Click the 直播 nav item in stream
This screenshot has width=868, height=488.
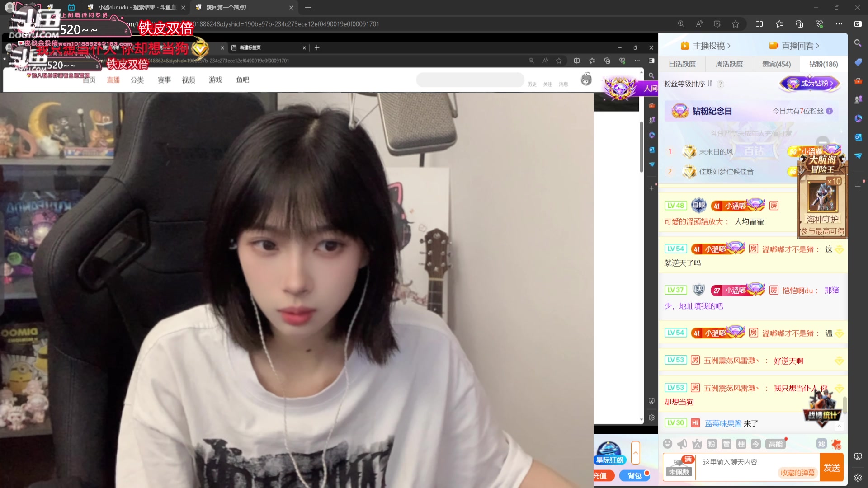coord(113,80)
